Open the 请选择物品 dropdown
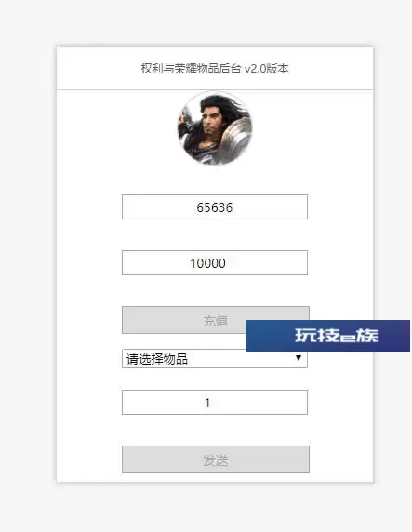Image resolution: width=412 pixels, height=532 pixels. tap(215, 358)
